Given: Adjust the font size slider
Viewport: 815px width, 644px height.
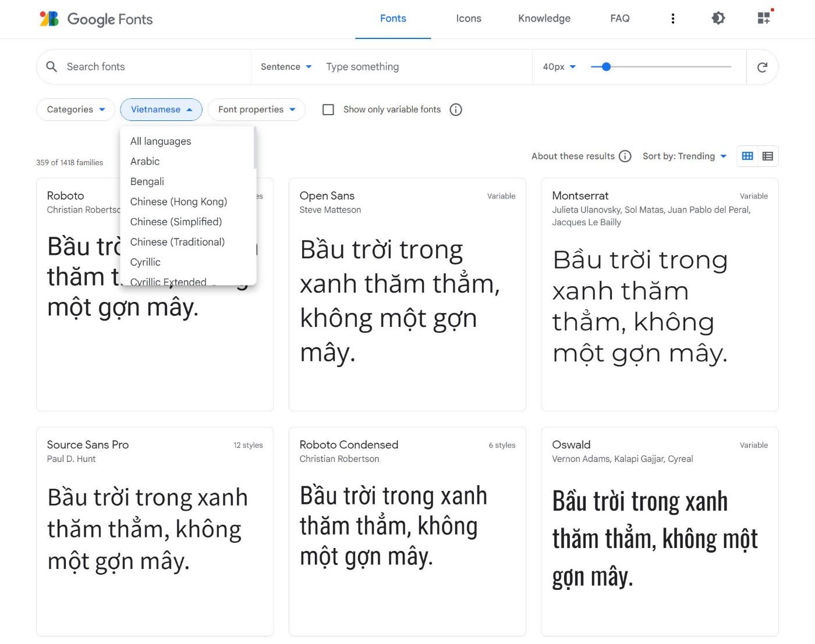Looking at the screenshot, I should pyautogui.click(x=605, y=67).
